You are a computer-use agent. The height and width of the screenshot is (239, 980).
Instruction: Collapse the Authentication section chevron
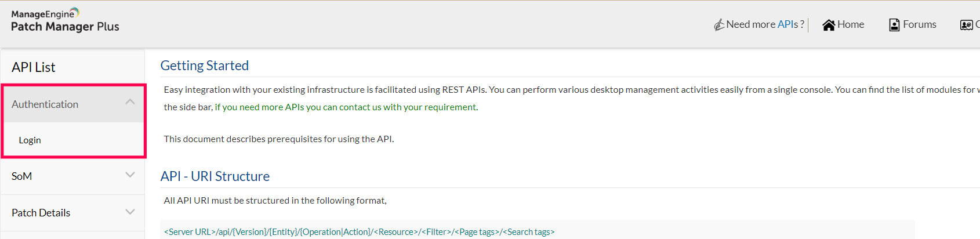[130, 103]
